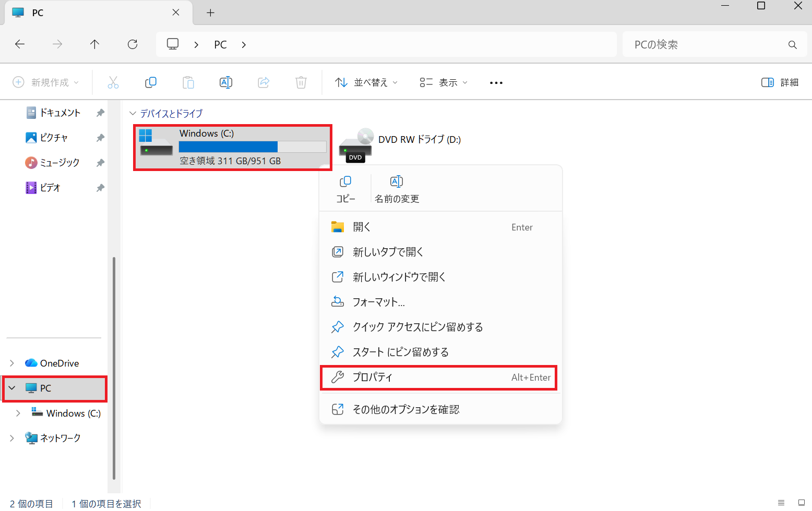812x511 pixels.
Task: Click the Copy icon in context menu
Action: coord(345,189)
